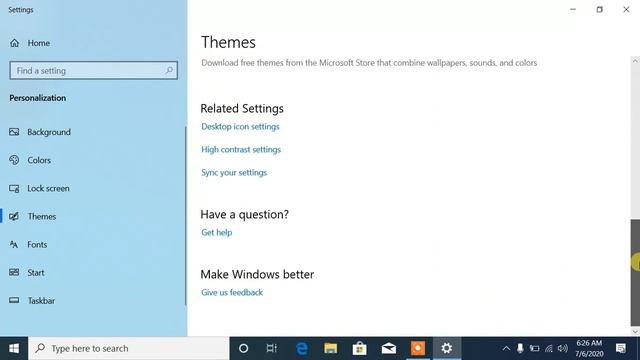Open Cortana from the taskbar

click(244, 348)
